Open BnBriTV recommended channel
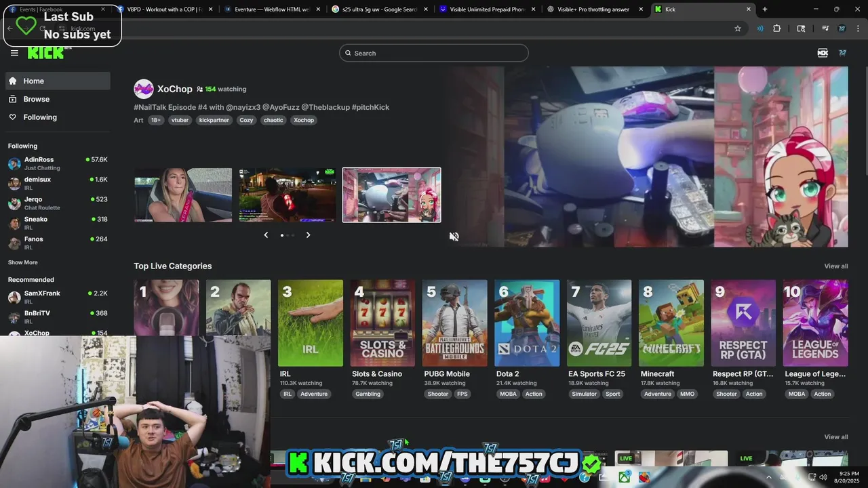This screenshot has height=488, width=868. [x=58, y=317]
